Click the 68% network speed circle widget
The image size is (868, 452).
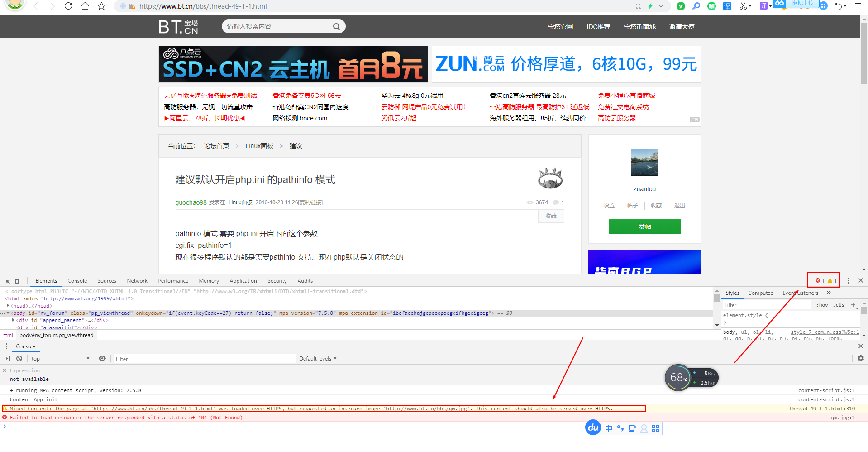point(677,377)
